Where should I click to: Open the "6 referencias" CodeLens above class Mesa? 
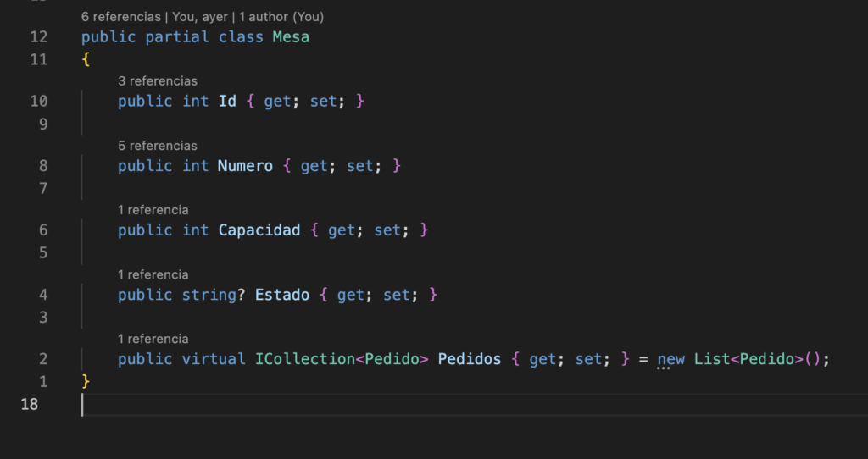[x=121, y=17]
